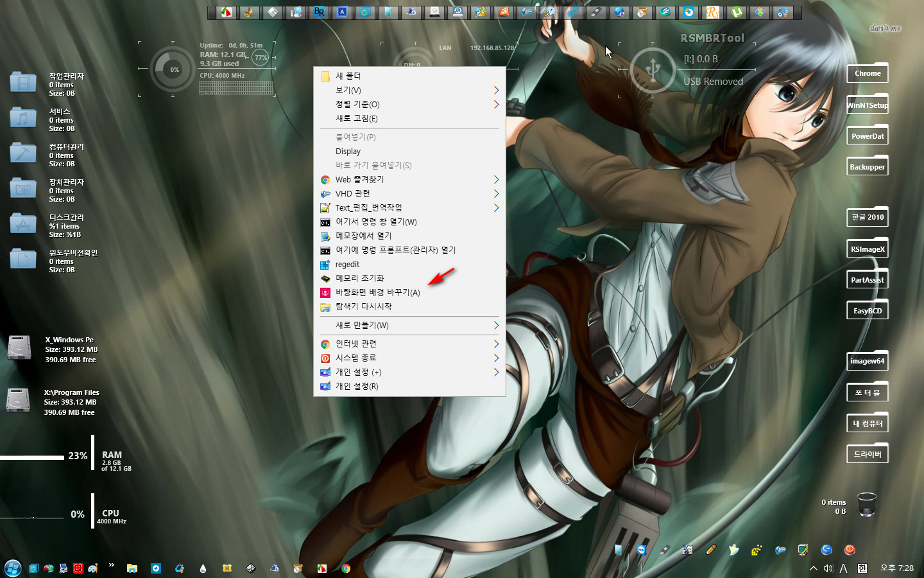
Task: Choose 새로 고침(E) from context menu
Action: [409, 118]
